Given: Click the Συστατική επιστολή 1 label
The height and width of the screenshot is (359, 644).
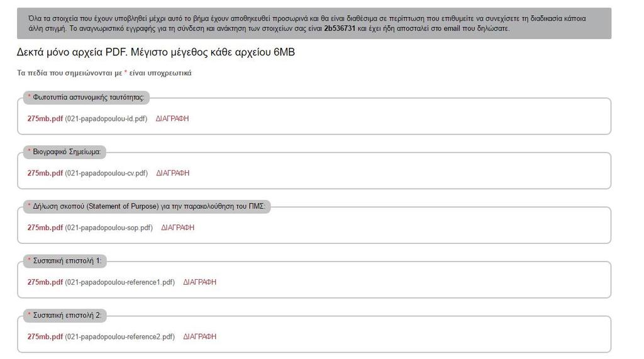Looking at the screenshot, I should [65, 261].
